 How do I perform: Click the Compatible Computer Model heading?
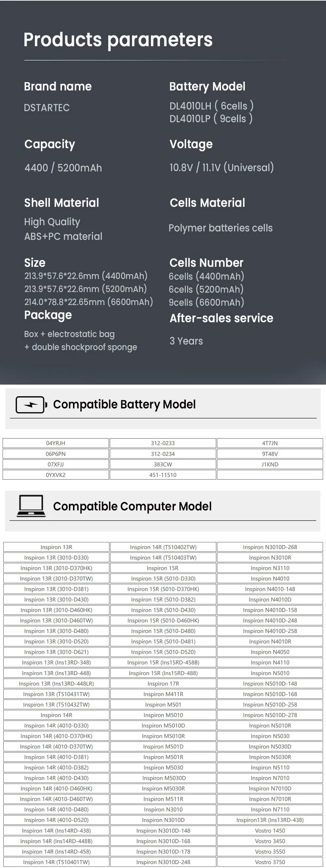tap(132, 506)
